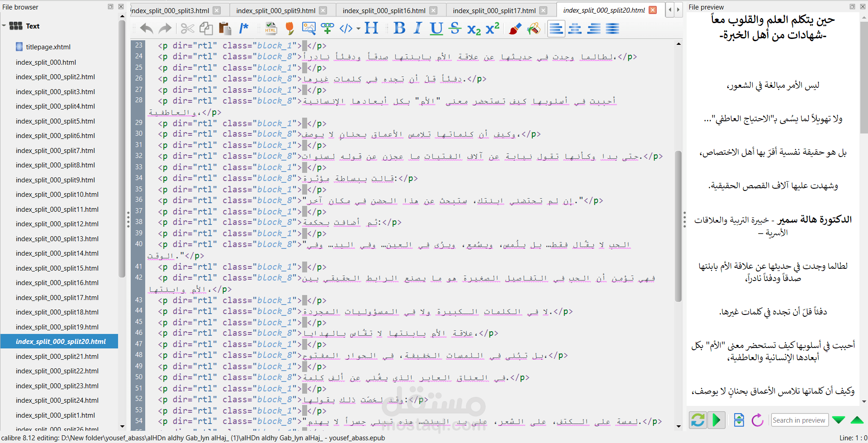The height and width of the screenshot is (443, 868).
Task: Click the HTML beautify file icon
Action: pos(271,29)
